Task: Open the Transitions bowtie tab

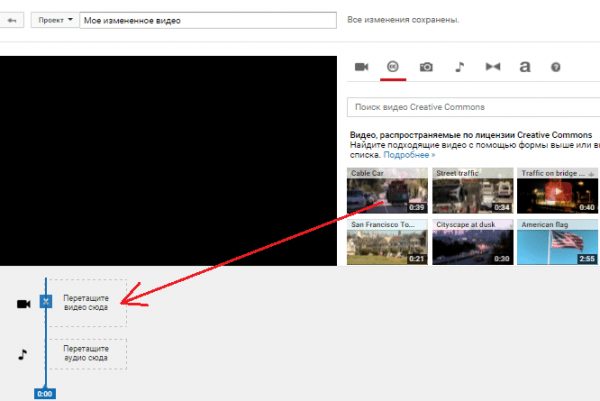Action: [x=493, y=67]
